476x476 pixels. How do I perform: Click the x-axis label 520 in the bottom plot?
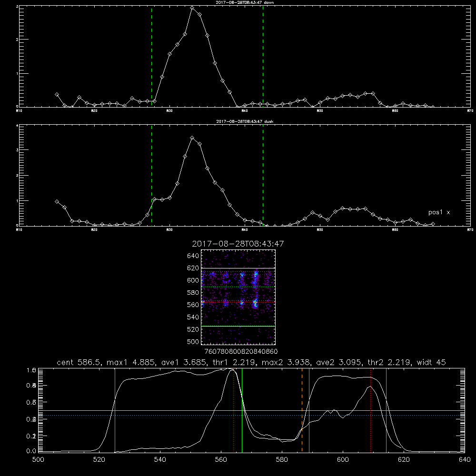coord(99,460)
